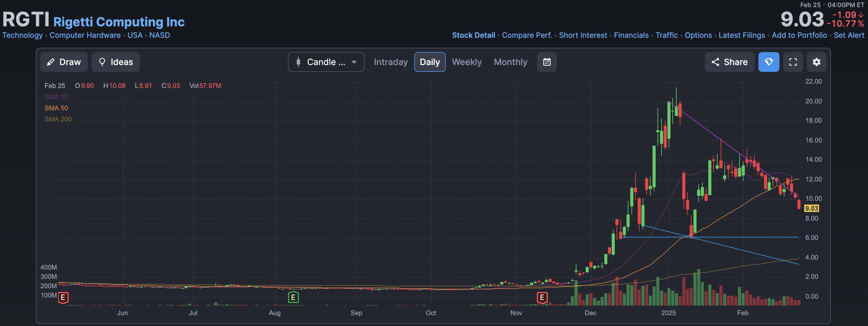Click the SMA 20 indicator label

[56, 97]
